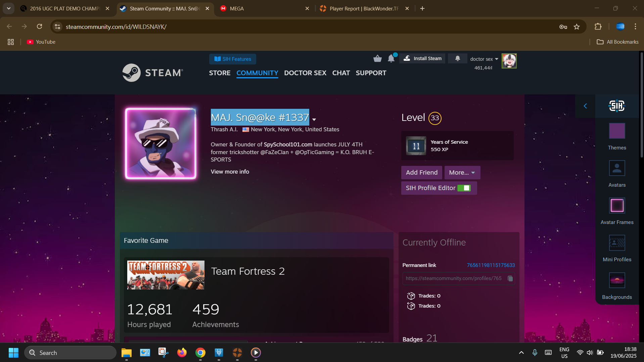
Task: Click the Add Friend button
Action: pos(421,173)
